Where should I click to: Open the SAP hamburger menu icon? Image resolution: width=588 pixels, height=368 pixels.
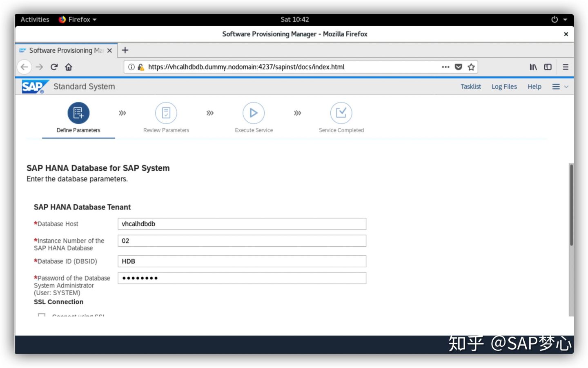tap(556, 87)
